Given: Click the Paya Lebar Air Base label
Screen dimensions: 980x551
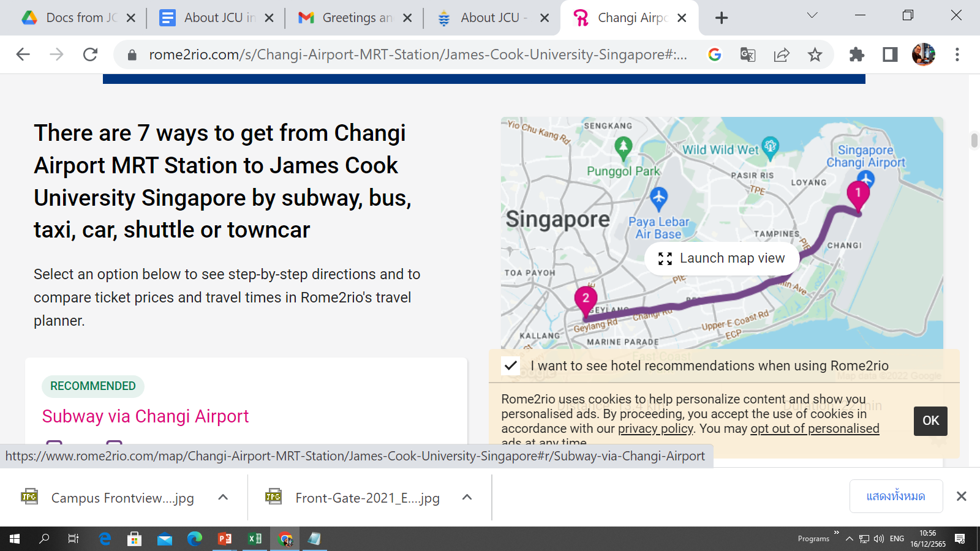Looking at the screenshot, I should pos(658,228).
